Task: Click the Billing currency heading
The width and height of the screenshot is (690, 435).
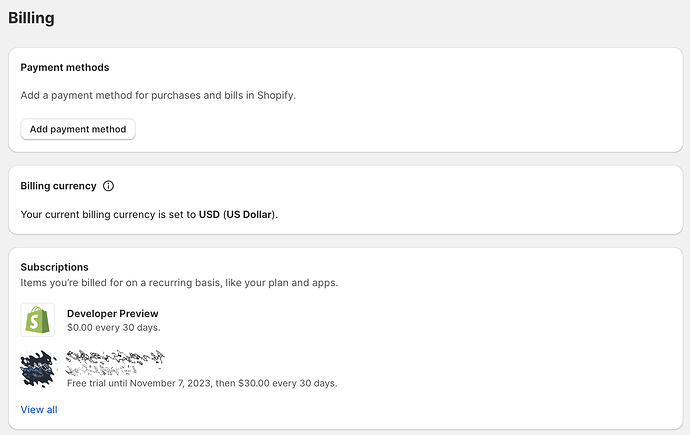Action: point(58,186)
